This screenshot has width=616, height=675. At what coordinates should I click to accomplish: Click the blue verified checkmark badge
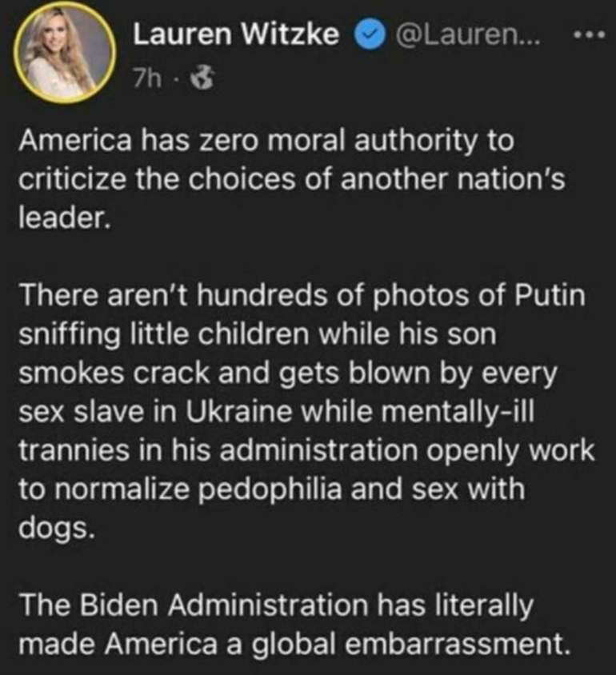[x=369, y=34]
